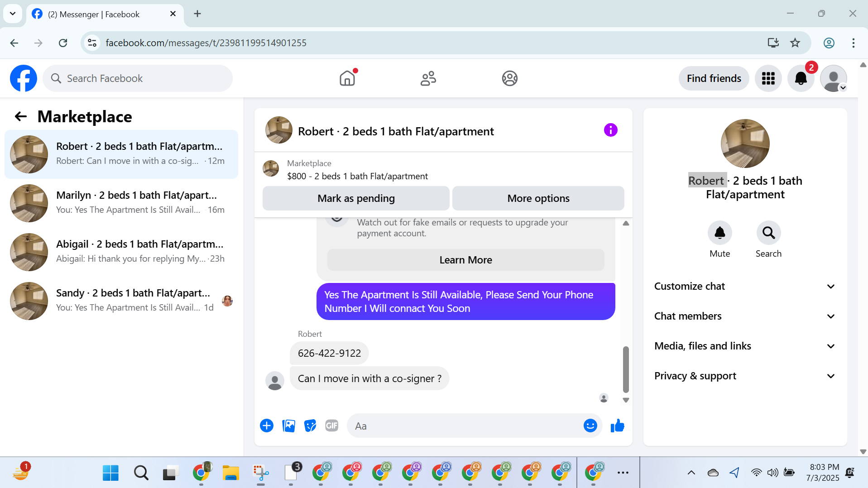Expand Chat members section
This screenshot has width=868, height=488.
point(745,316)
